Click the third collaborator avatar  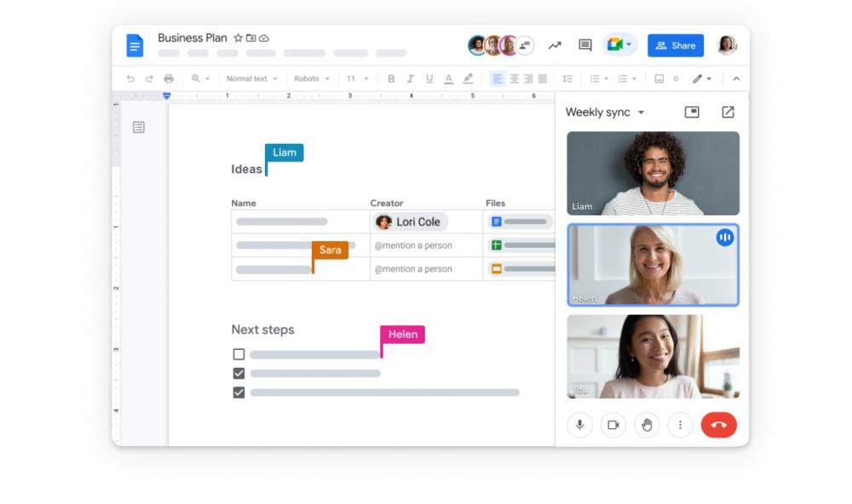tap(509, 46)
